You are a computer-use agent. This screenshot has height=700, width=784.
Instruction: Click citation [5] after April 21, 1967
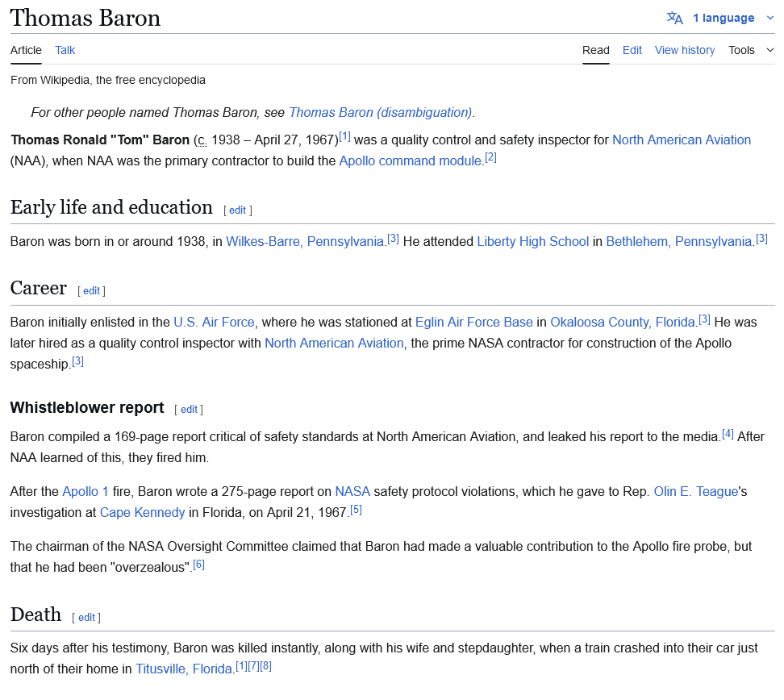tap(356, 510)
